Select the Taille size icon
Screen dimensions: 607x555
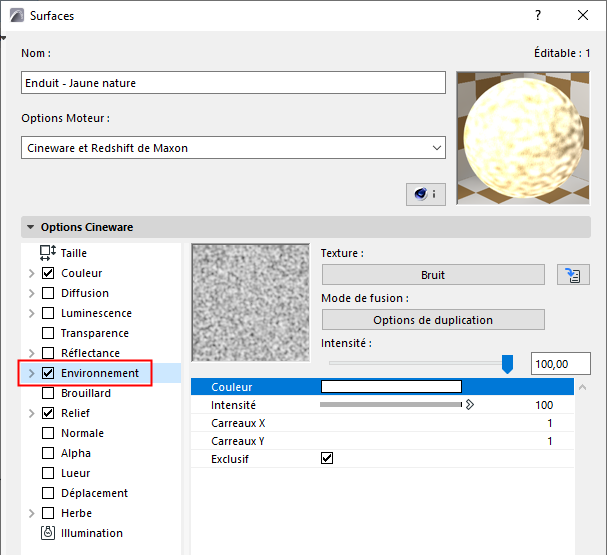(x=48, y=253)
